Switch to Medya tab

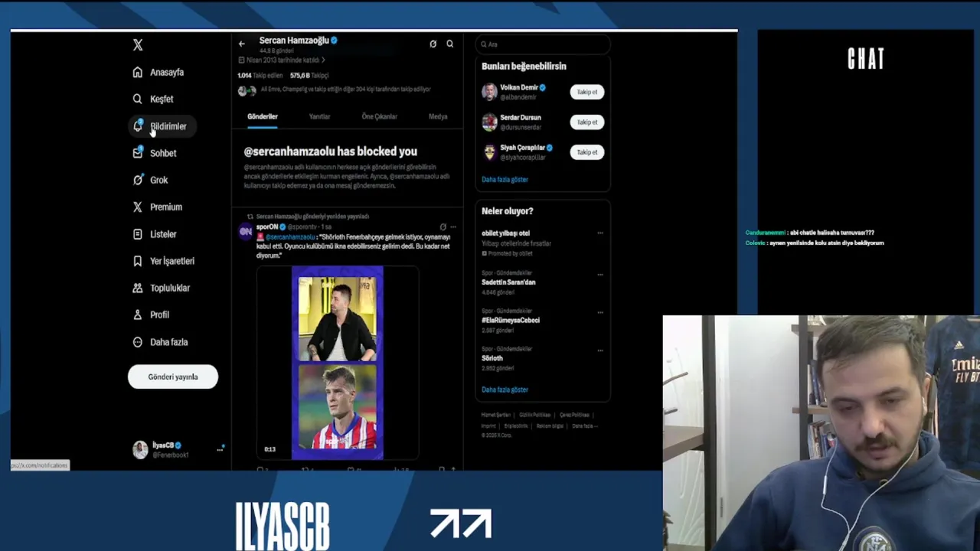[x=438, y=116]
